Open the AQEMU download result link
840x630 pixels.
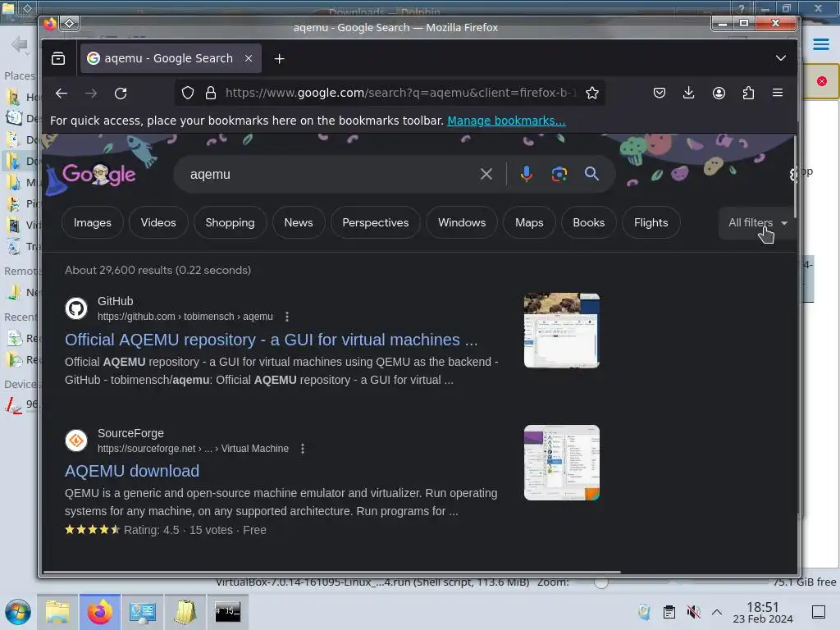132,471
